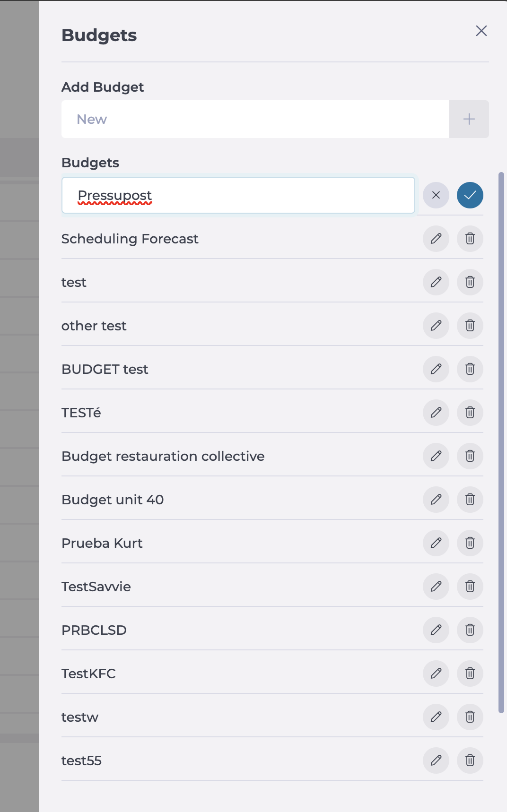507x812 pixels.
Task: Edit the Budget restauration collective entry
Action: 436,456
